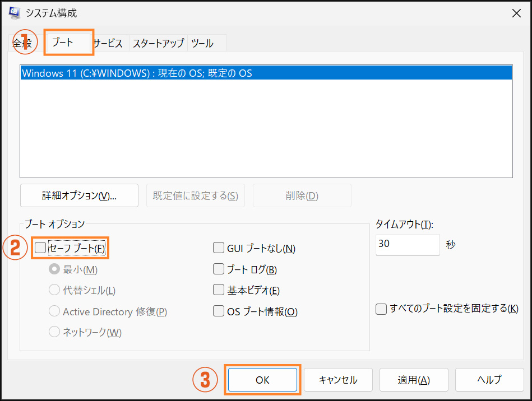Screen dimensions: 532x401
Task: Enable the セーフ ブート(F) checkbox
Action: (40, 248)
